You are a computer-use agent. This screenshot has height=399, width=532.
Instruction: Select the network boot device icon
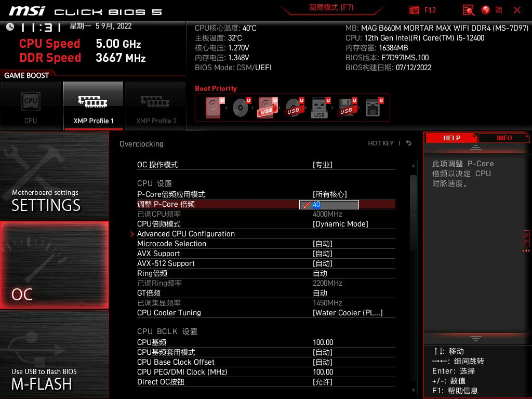coord(374,108)
